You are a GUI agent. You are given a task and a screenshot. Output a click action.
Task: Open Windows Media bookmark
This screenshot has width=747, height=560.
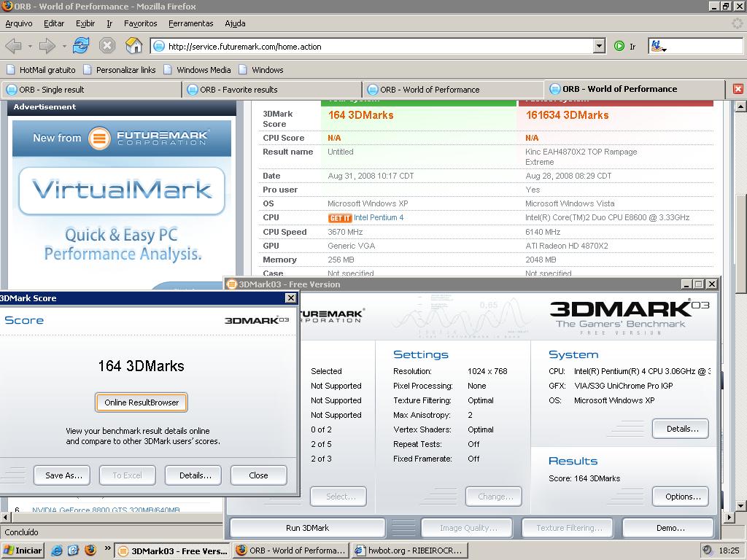197,70
